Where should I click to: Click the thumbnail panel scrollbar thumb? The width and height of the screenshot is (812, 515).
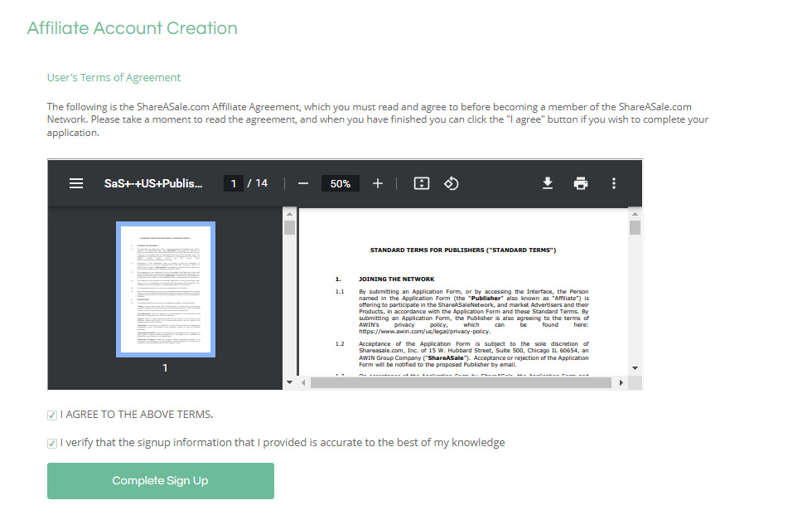point(289,227)
